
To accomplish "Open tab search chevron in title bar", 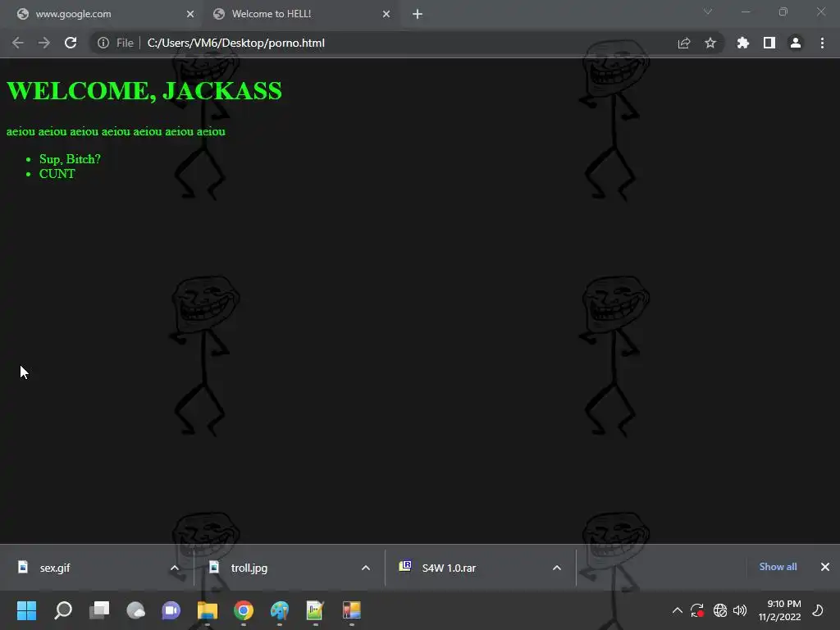I will click(x=708, y=11).
